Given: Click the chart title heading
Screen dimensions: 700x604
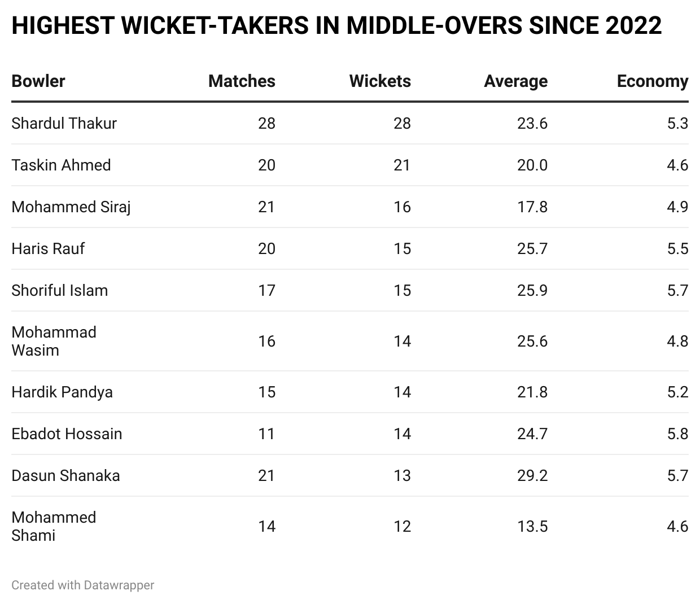Looking at the screenshot, I should 336,26.
